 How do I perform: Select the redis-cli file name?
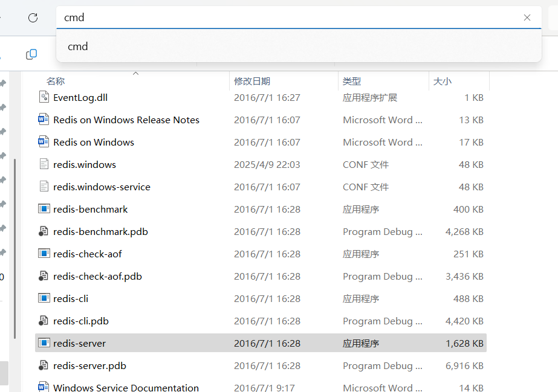point(71,299)
